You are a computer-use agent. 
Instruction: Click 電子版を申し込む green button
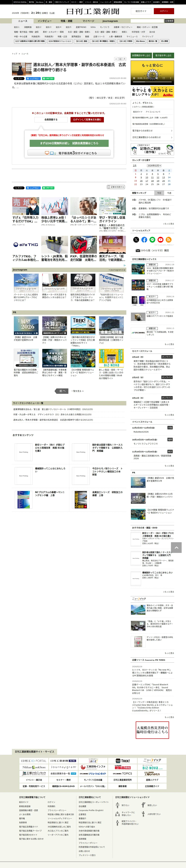[163, 55]
